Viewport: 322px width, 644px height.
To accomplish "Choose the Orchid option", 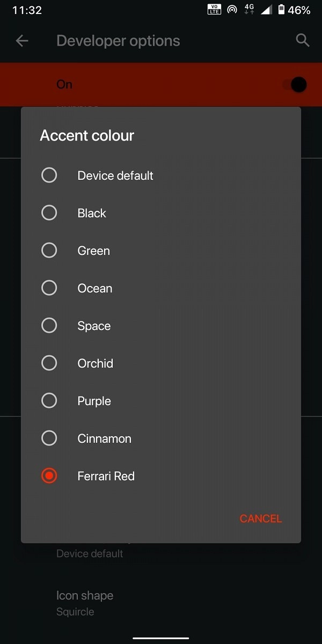I will (49, 363).
